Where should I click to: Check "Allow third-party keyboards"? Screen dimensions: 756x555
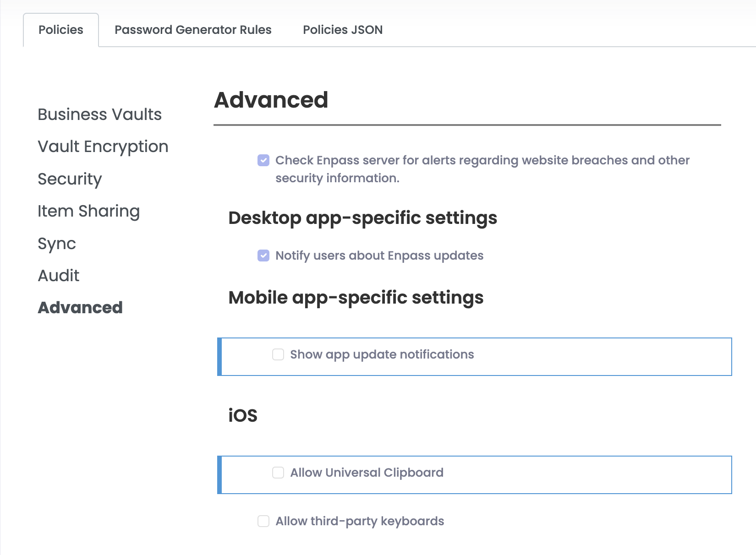[263, 521]
